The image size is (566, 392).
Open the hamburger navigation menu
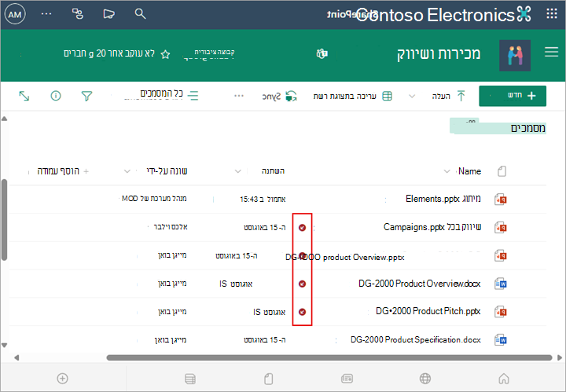click(x=552, y=52)
